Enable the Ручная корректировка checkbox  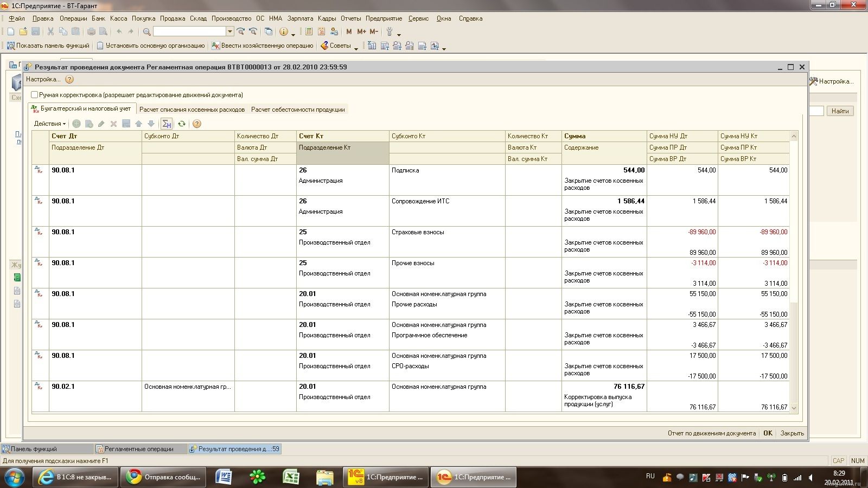tap(35, 95)
